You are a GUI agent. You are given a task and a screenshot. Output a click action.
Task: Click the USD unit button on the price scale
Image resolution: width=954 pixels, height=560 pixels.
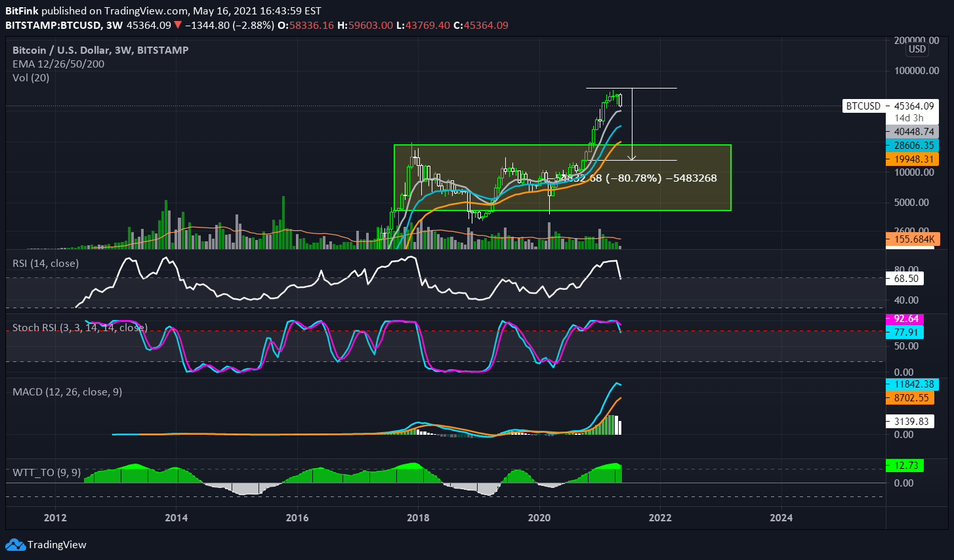pos(917,49)
